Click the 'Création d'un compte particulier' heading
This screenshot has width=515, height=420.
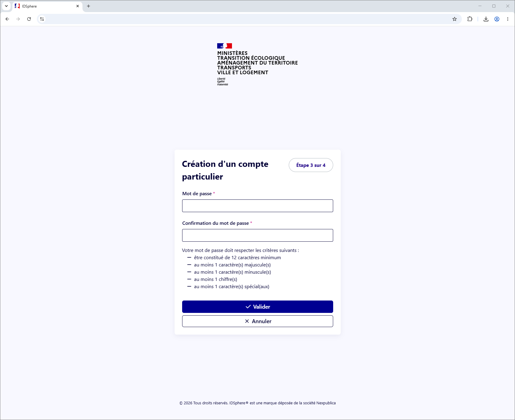225,170
